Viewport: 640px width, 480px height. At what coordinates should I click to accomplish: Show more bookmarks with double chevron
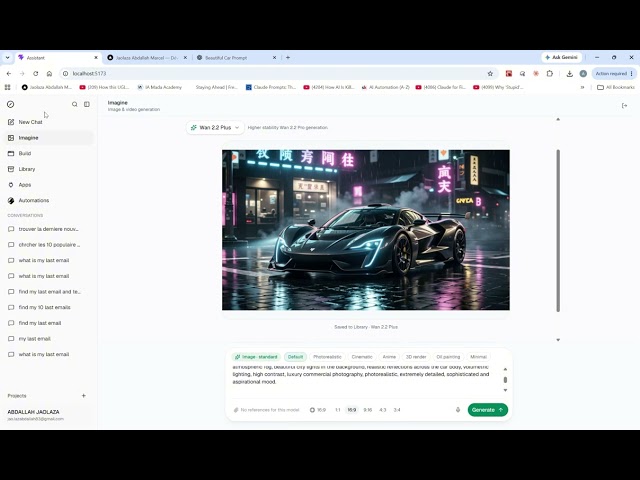[x=582, y=87]
